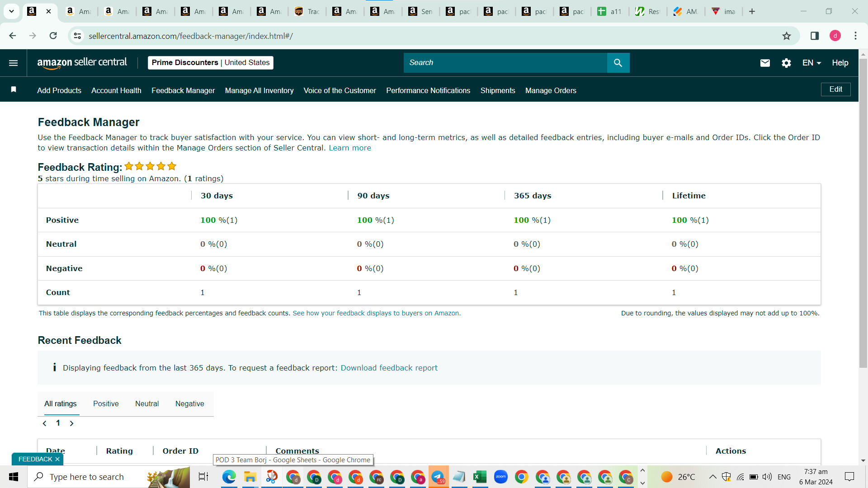
Task: Open the Seller Central hamburger menu
Action: [x=14, y=63]
